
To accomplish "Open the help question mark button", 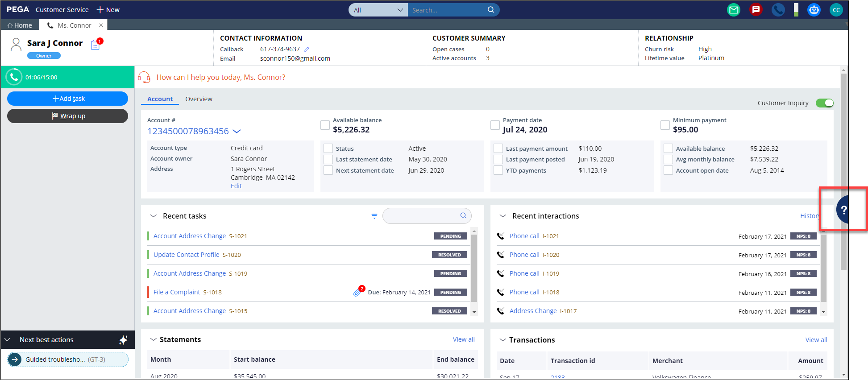I will click(x=843, y=210).
